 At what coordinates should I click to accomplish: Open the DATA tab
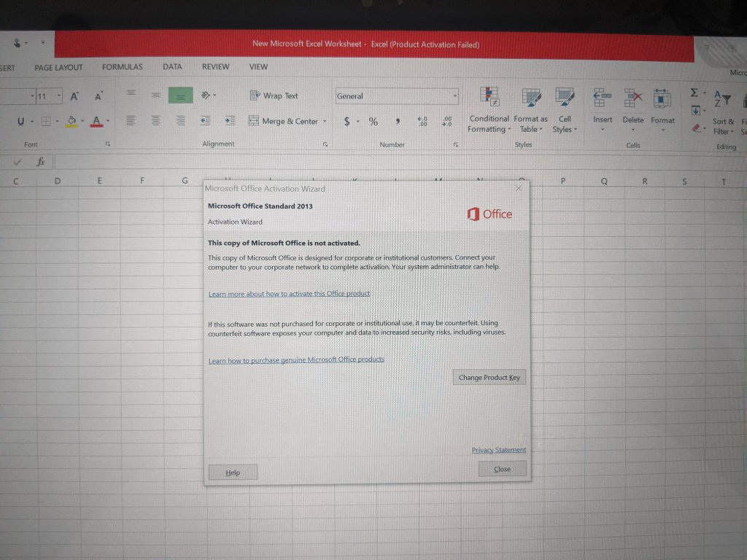[x=172, y=66]
